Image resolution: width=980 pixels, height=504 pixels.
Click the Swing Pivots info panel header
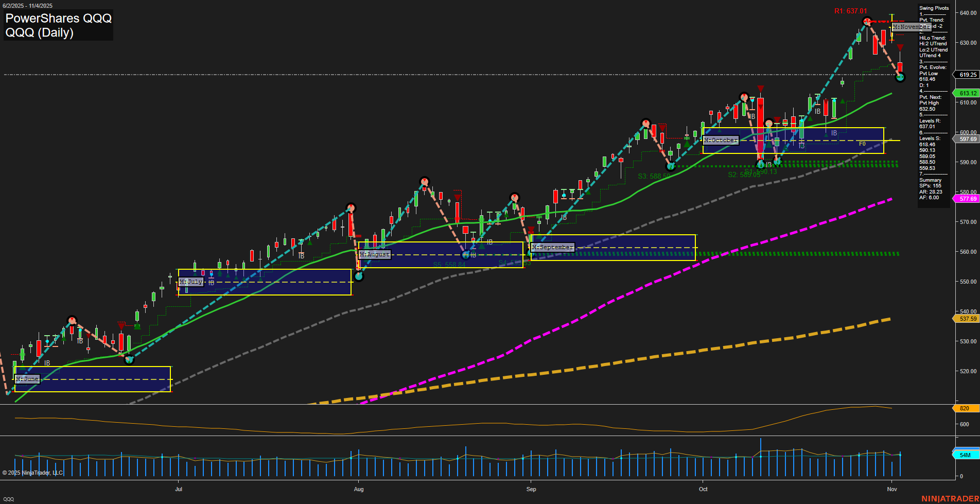pos(934,8)
